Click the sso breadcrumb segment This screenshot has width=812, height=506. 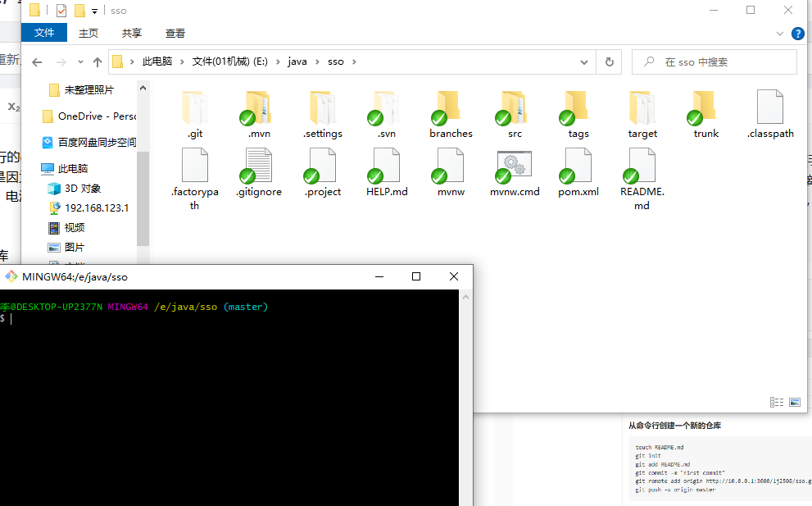coord(336,62)
